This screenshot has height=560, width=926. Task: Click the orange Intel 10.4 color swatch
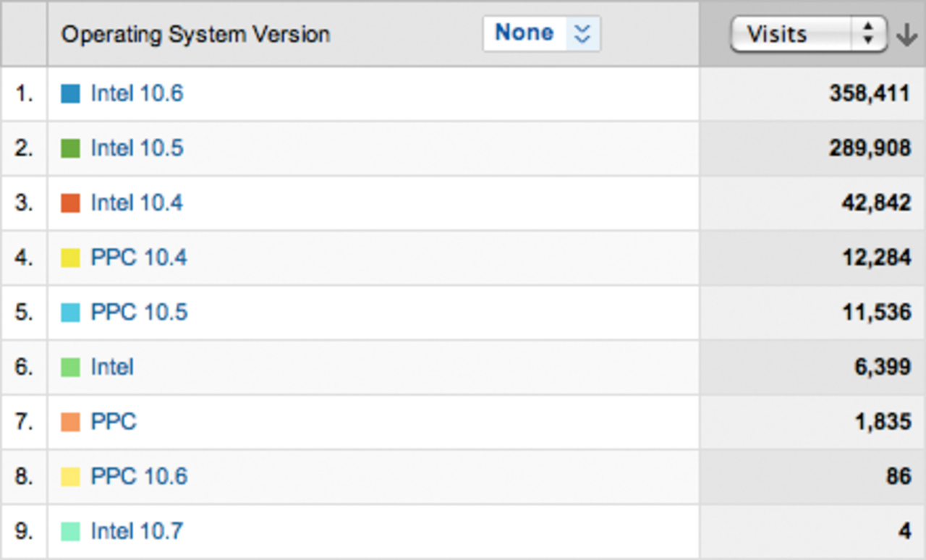coord(70,203)
